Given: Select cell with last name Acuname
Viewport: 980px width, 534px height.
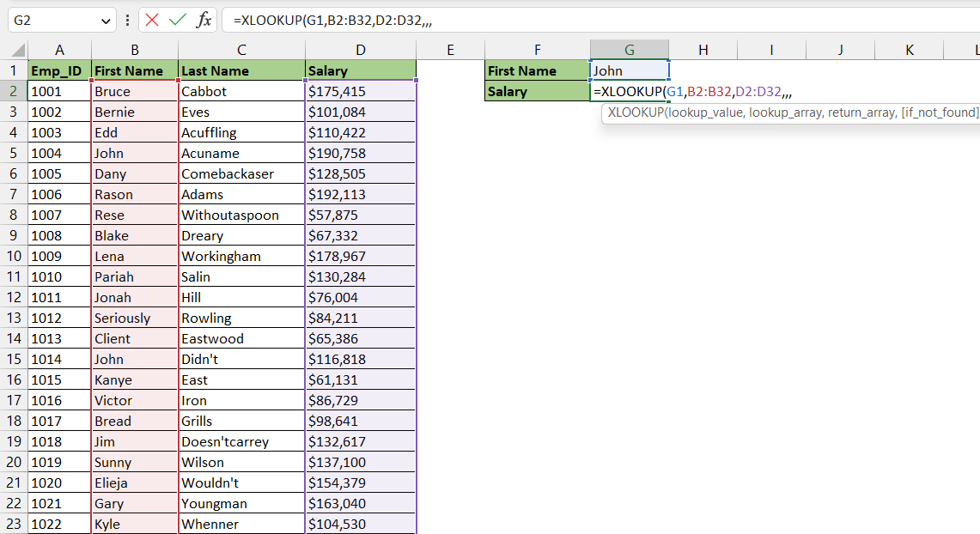Looking at the screenshot, I should 241,153.
